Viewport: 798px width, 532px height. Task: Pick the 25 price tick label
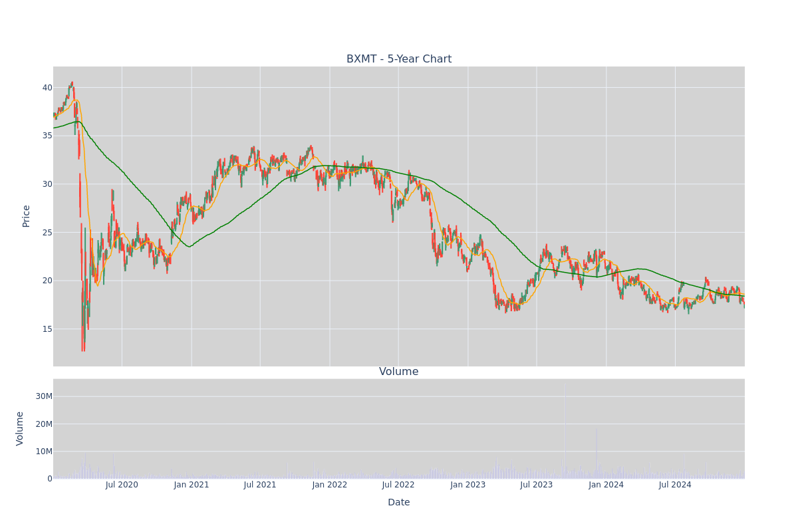(47, 233)
